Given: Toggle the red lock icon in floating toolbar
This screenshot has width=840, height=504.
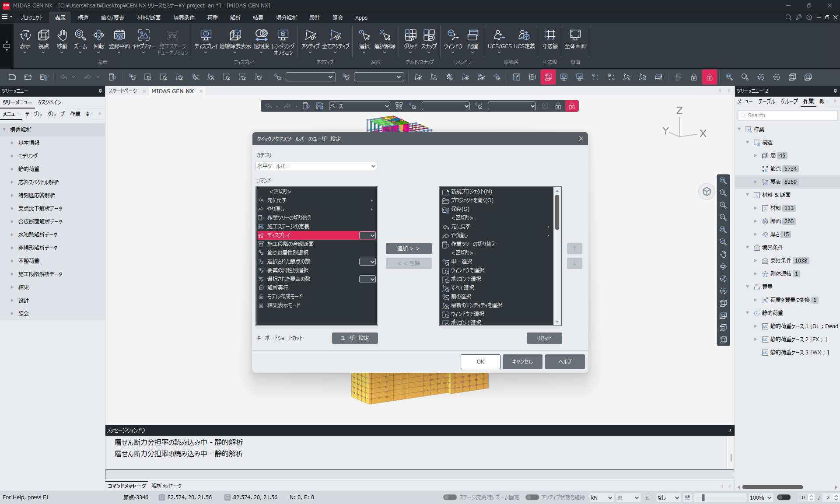Looking at the screenshot, I should point(572,106).
